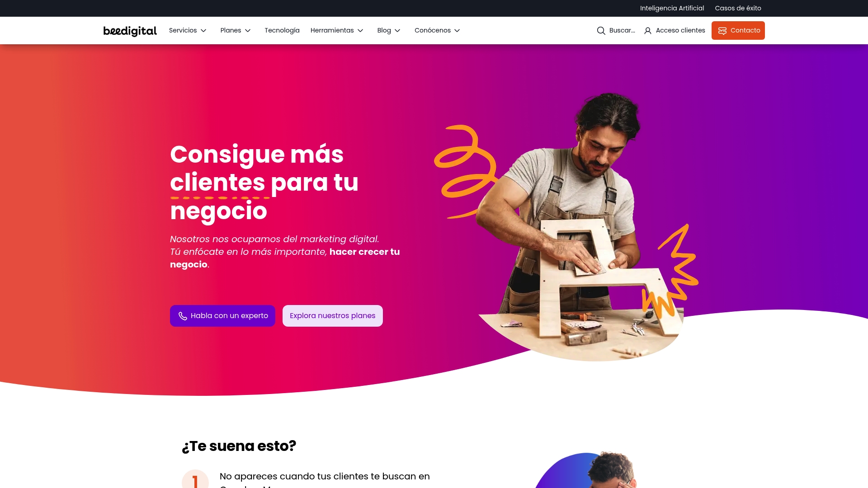Open the Conócenos dropdown menu

click(437, 30)
